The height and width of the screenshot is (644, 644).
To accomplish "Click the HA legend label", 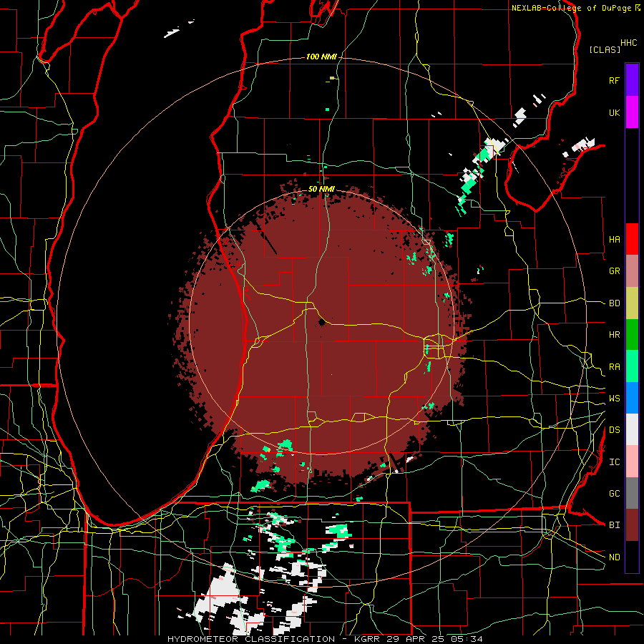I will coord(614,239).
